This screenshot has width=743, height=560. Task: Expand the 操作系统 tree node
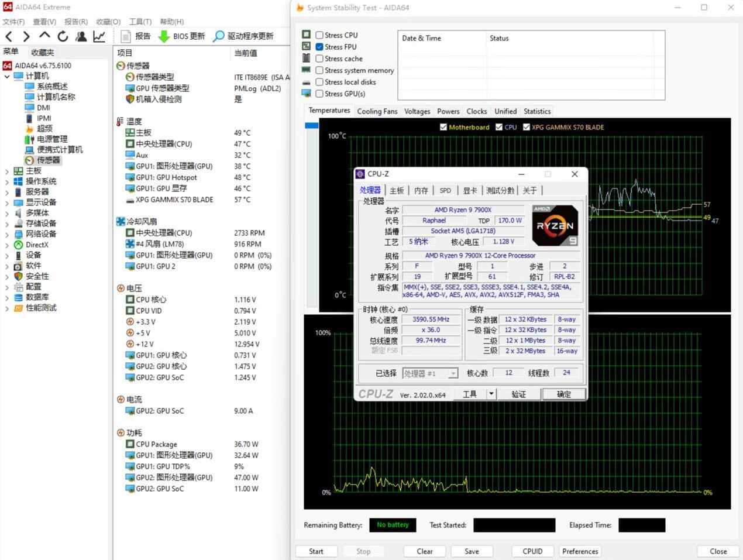tap(7, 182)
